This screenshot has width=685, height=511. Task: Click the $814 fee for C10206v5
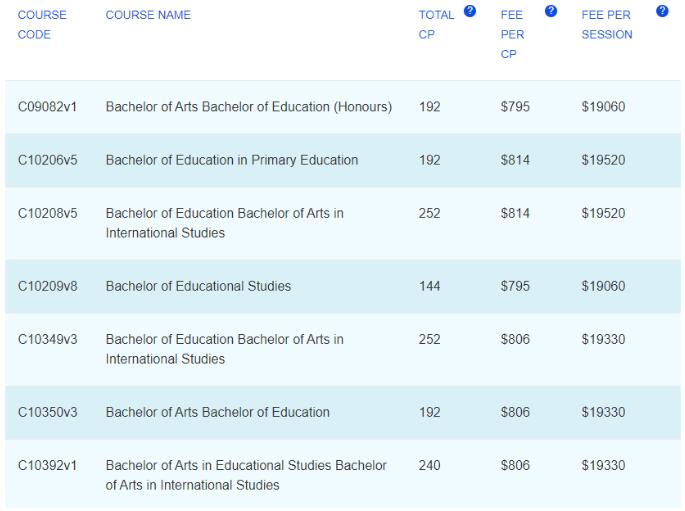pos(515,160)
